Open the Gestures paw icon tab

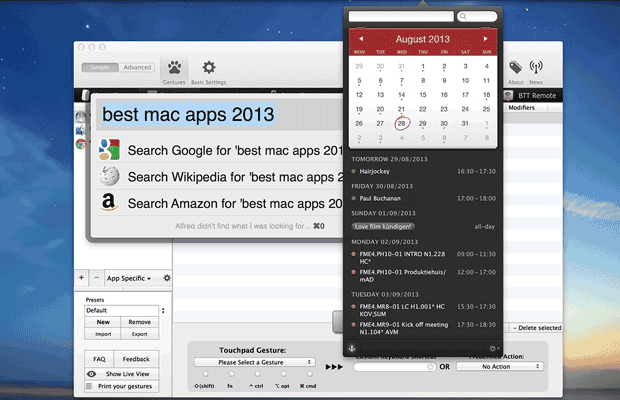point(174,68)
